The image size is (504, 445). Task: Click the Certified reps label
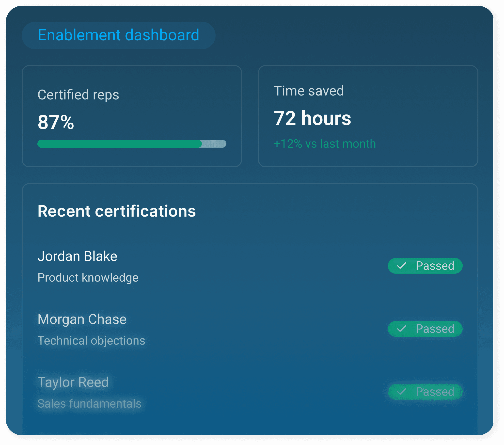coord(78,95)
